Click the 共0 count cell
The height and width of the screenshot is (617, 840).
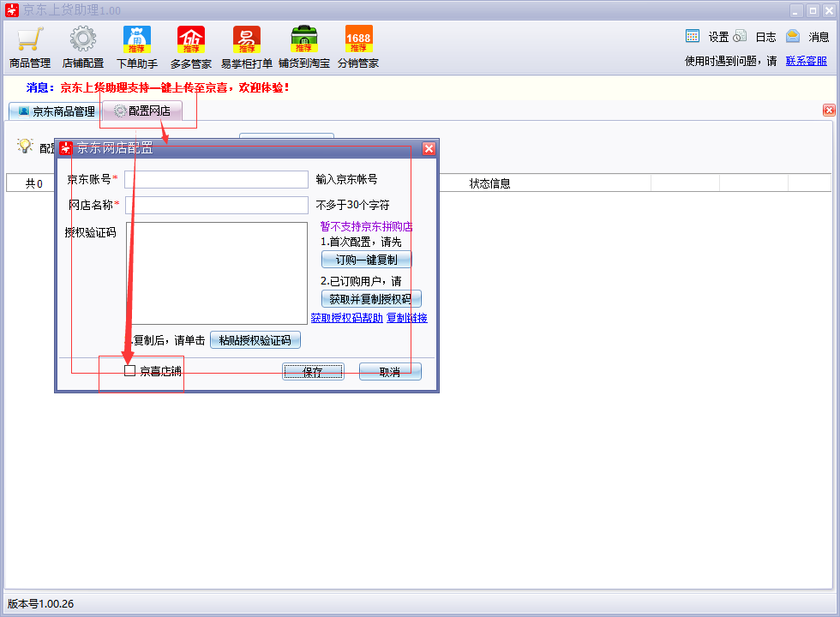coord(33,183)
